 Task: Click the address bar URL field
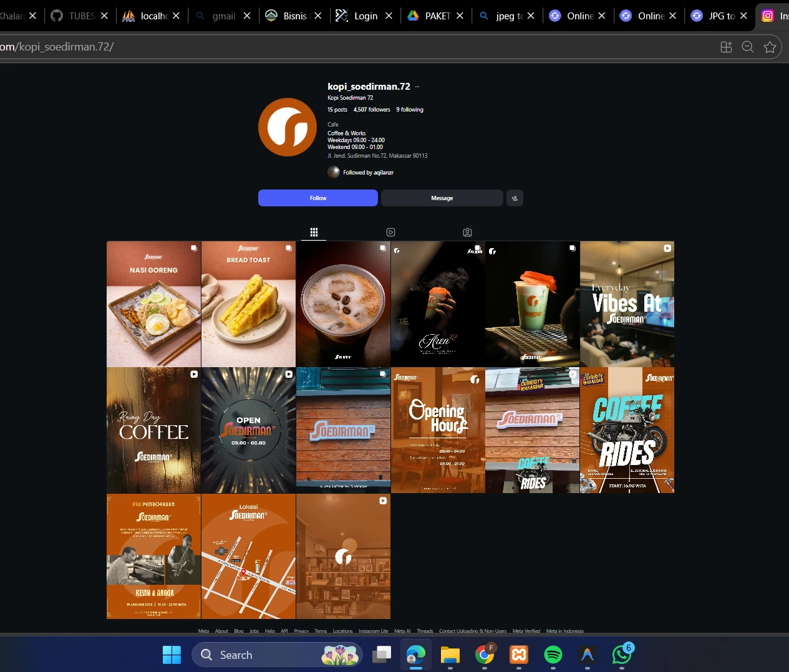point(356,47)
